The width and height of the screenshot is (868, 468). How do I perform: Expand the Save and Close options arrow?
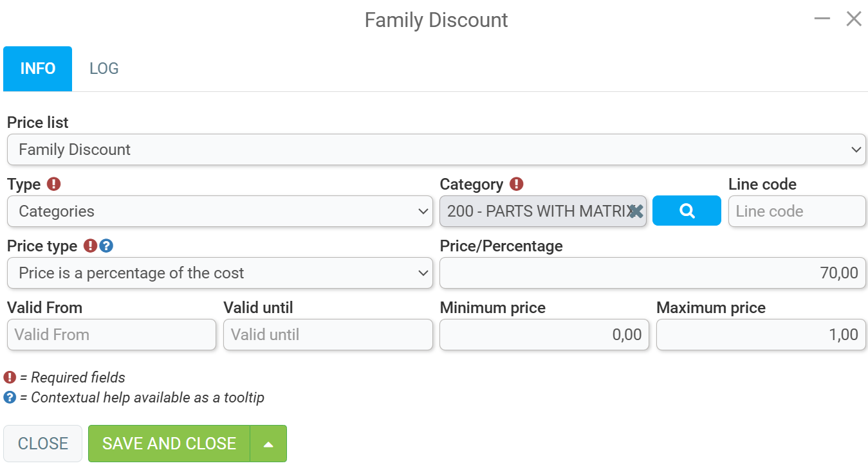268,444
